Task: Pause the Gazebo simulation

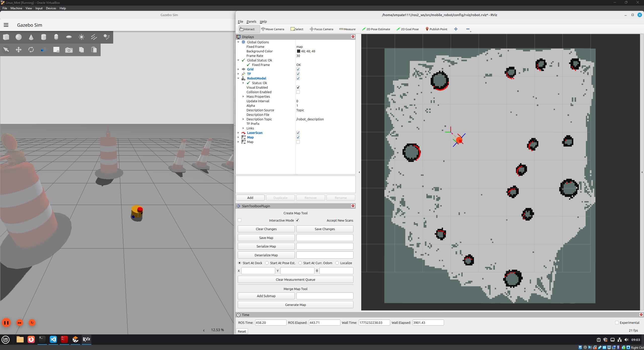Action: pos(6,323)
